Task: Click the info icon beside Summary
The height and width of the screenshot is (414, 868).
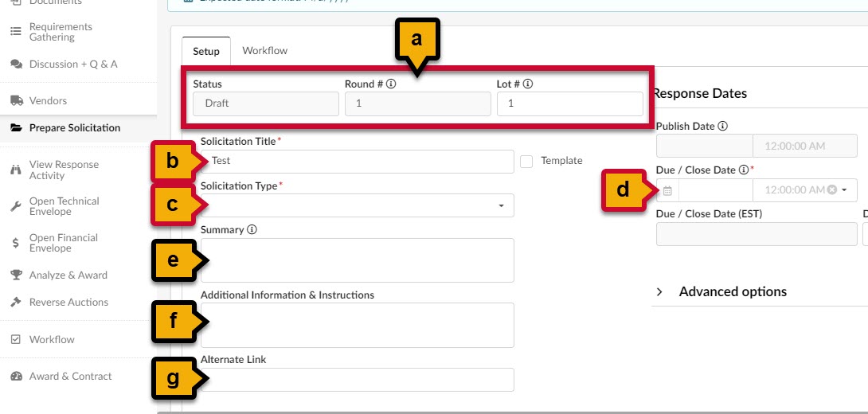Action: [x=252, y=229]
